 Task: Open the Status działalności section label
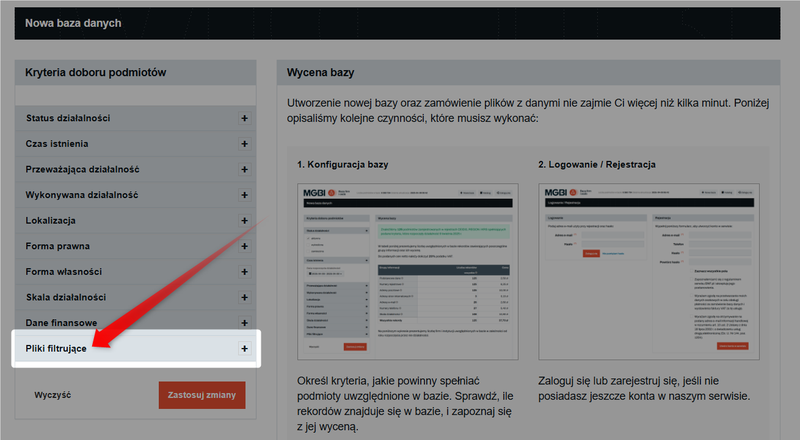pyautogui.click(x=68, y=118)
